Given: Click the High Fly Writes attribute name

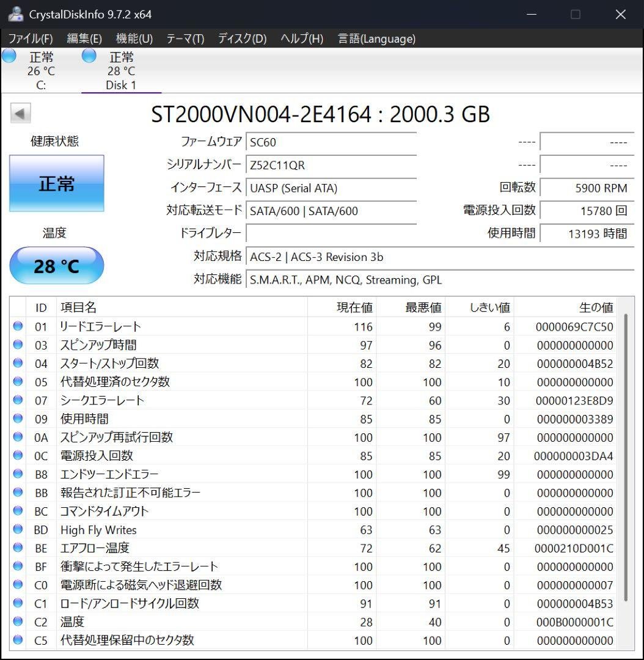Looking at the screenshot, I should click(x=98, y=530).
